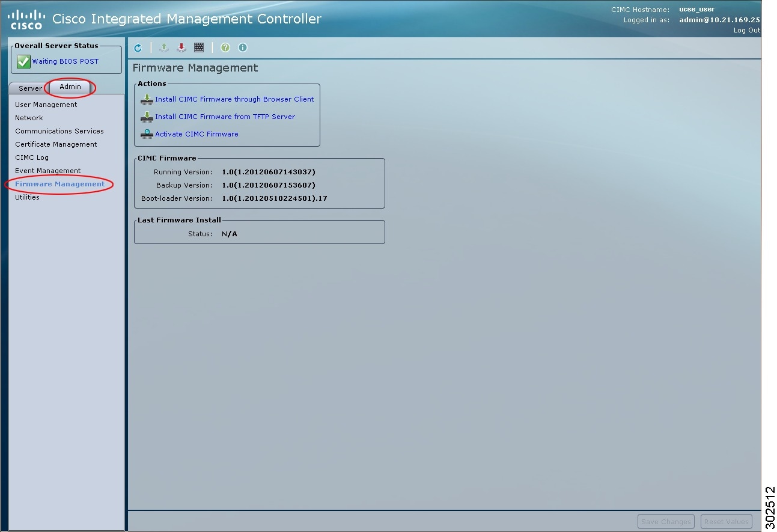Select the Admin tab
777x532 pixels.
click(x=69, y=88)
